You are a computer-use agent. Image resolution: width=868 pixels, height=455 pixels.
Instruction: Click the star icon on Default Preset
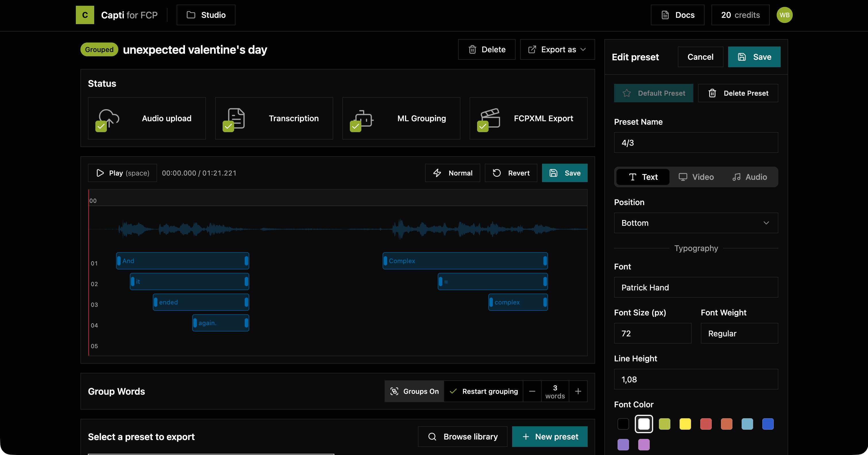point(627,93)
